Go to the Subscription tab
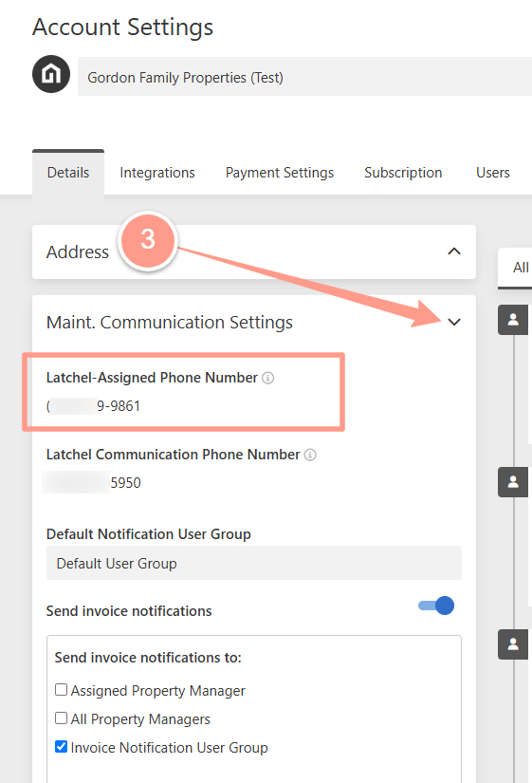Viewport: 532px width, 783px height. [403, 173]
